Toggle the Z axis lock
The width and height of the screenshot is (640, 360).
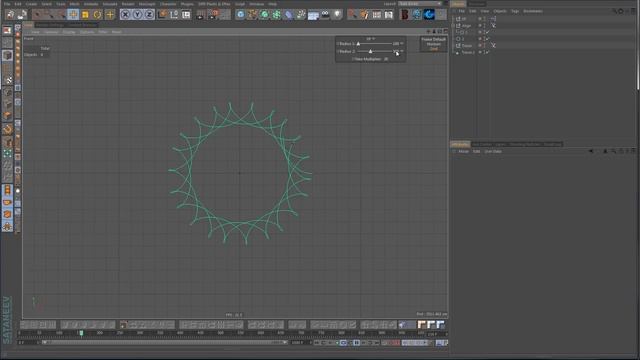(149, 15)
